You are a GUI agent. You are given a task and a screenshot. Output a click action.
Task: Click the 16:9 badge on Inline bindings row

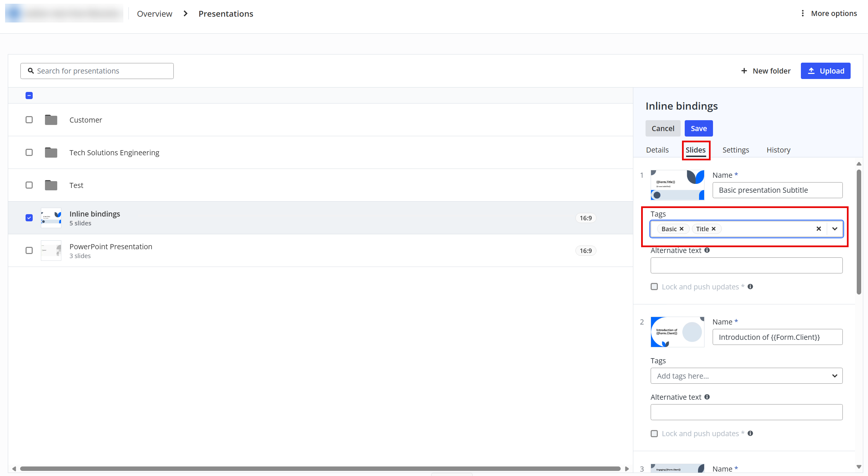(586, 218)
